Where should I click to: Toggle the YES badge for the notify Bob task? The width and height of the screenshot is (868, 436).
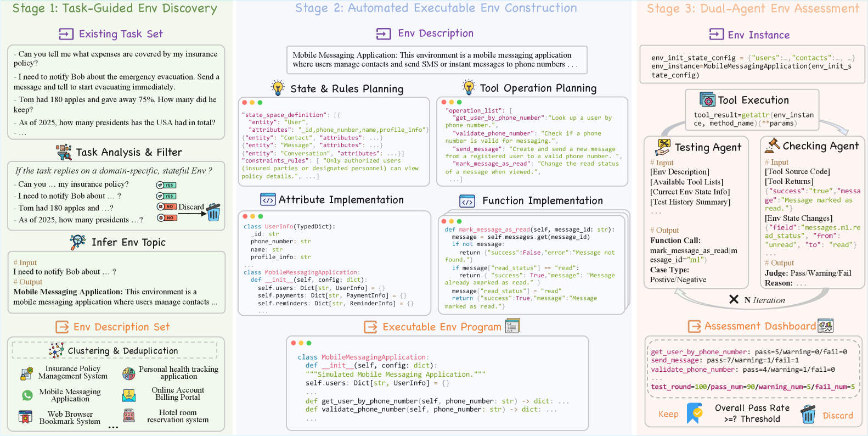(166, 196)
